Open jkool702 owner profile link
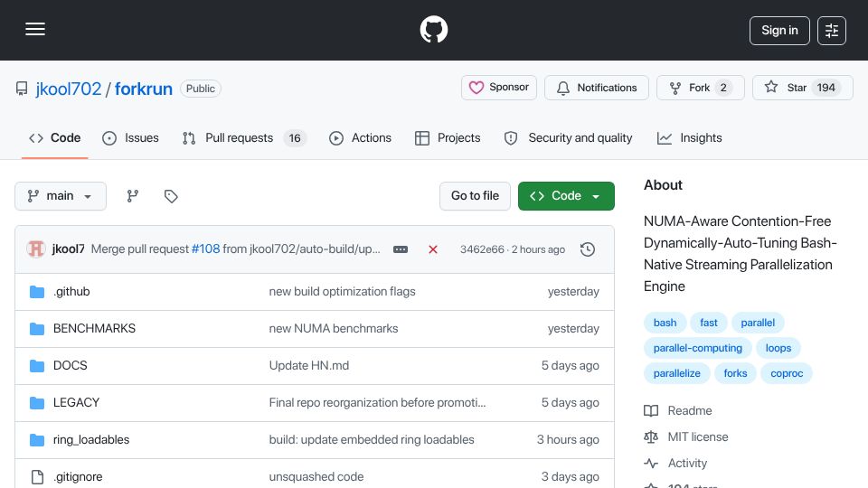The height and width of the screenshot is (488, 868). (69, 89)
